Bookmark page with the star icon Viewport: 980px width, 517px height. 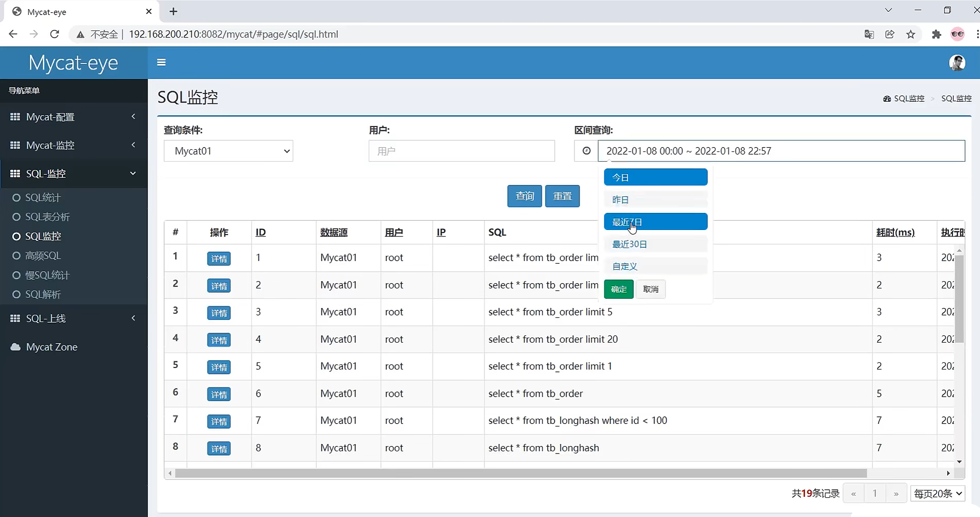coord(911,34)
